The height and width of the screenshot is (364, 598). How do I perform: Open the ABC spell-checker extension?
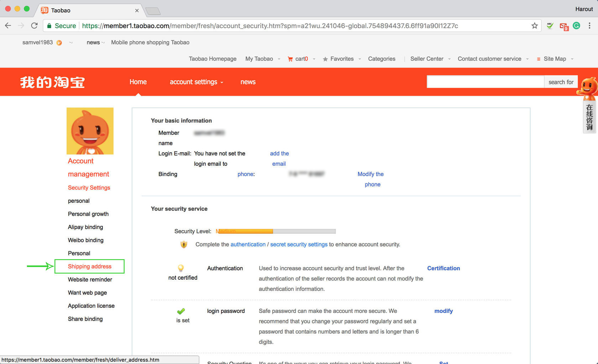tap(550, 26)
